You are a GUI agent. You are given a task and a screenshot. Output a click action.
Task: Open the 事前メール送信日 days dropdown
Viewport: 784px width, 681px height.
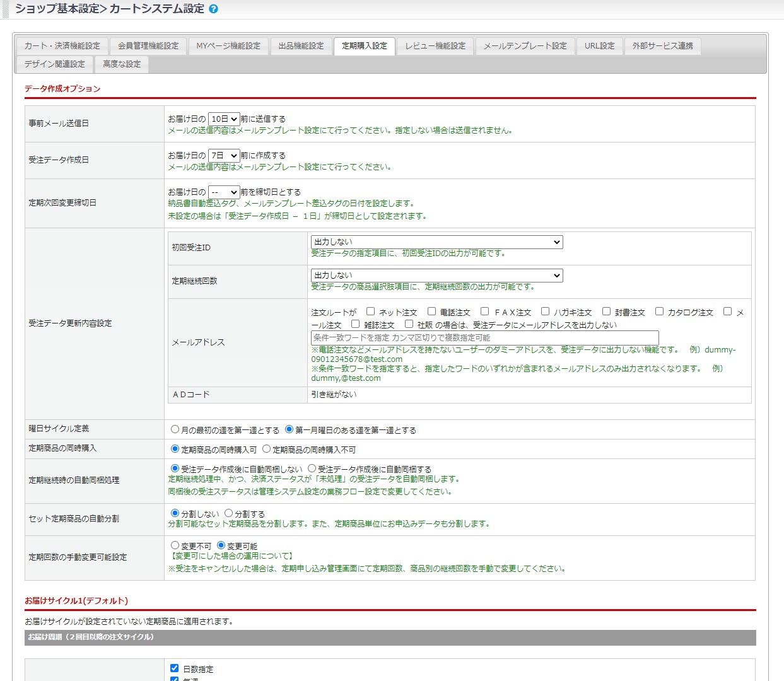(x=224, y=119)
